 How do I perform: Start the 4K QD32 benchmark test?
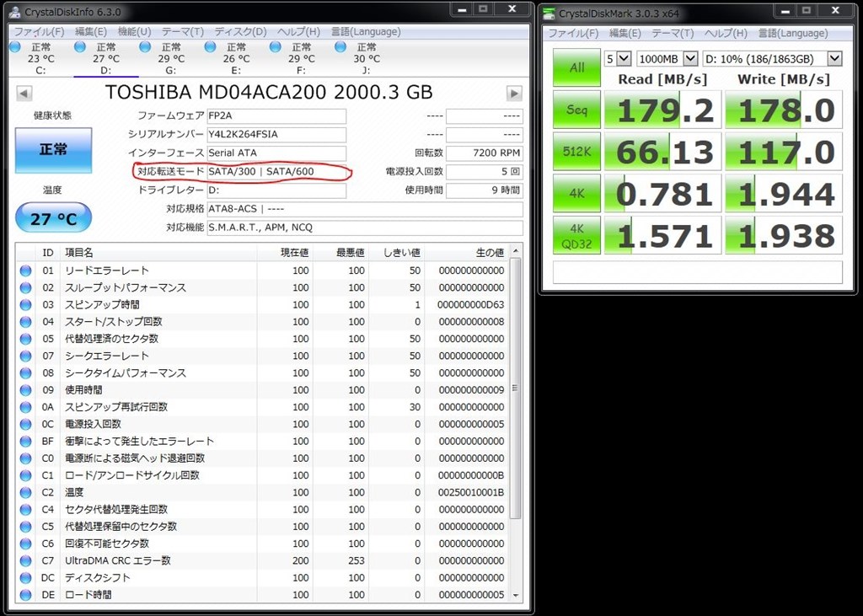click(576, 235)
